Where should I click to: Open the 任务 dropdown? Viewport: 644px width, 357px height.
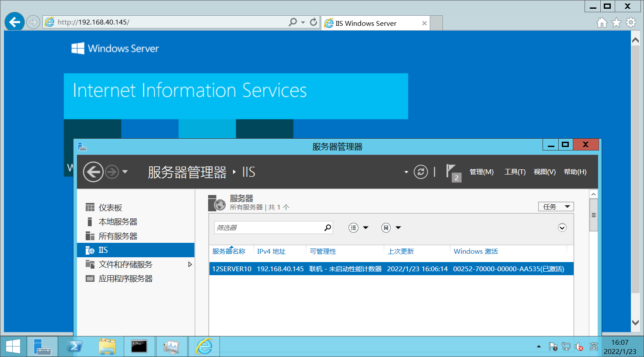tap(556, 206)
